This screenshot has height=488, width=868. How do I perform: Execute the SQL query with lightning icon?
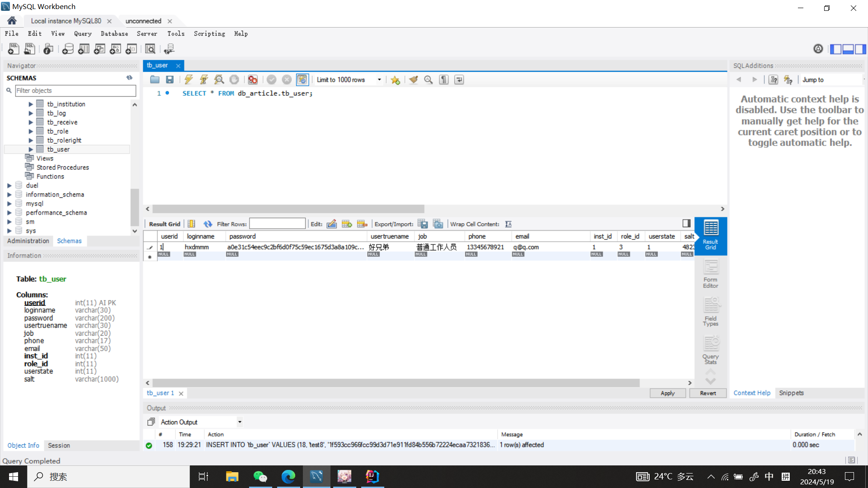tap(189, 80)
